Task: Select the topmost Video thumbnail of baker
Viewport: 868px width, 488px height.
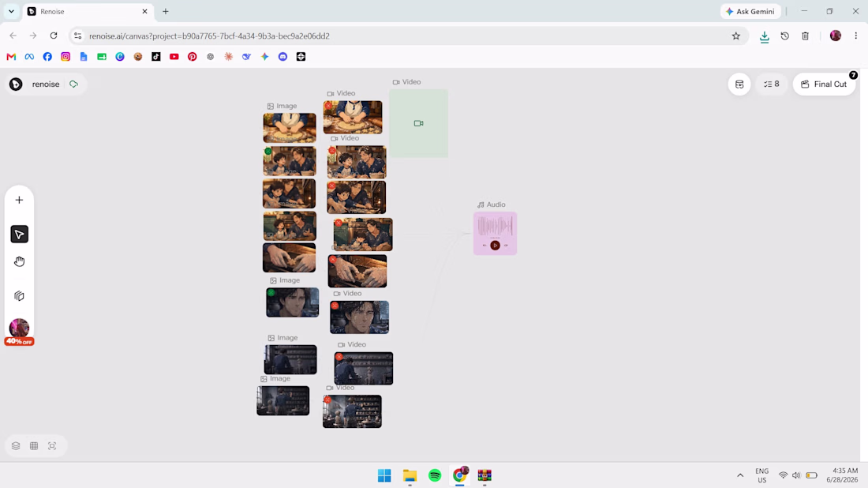Action: pos(353,117)
